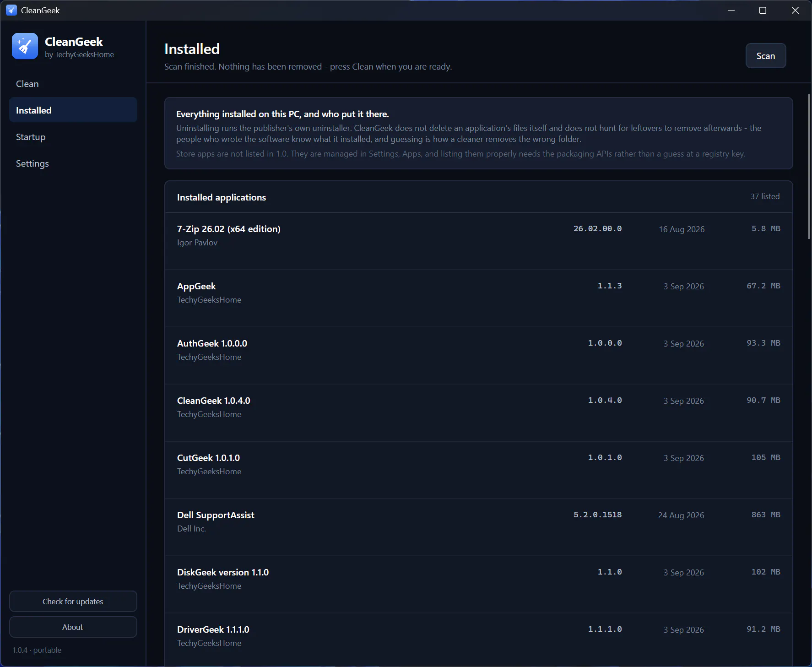Select the AppGeek application row

[479, 298]
